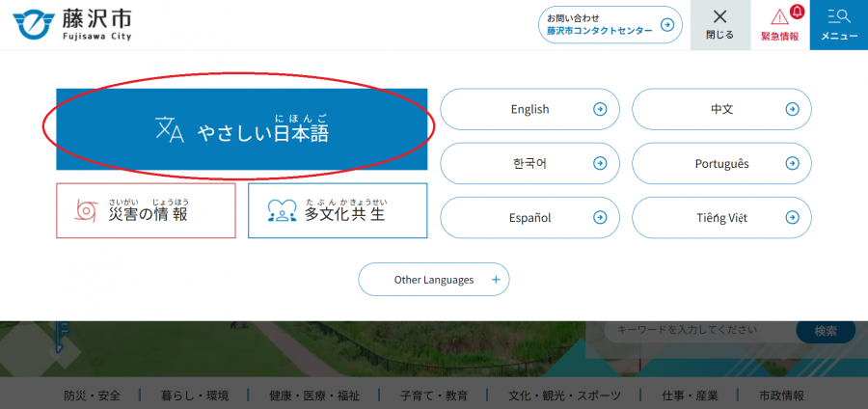This screenshot has height=409, width=868.
Task: Open 仕事・産業 navigation item
Action: click(x=690, y=395)
